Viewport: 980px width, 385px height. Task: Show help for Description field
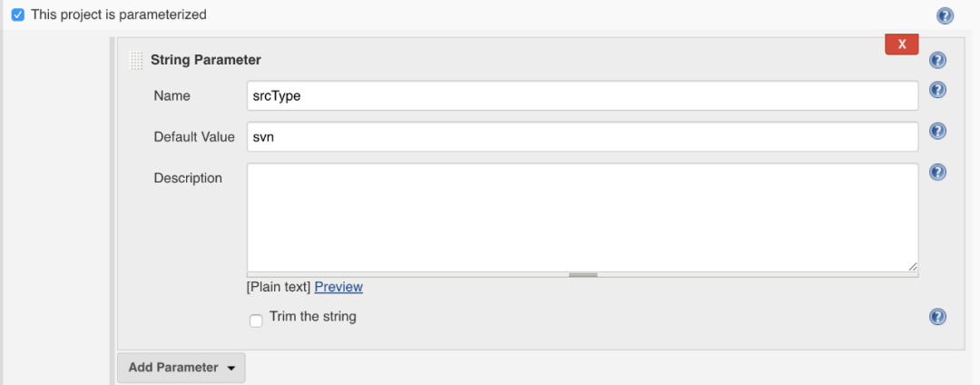[x=938, y=172]
